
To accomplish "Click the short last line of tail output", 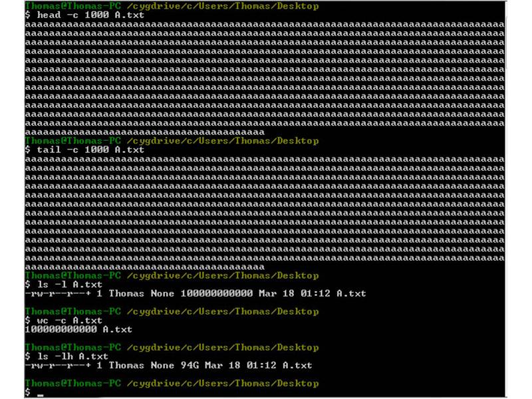I will tap(145, 267).
